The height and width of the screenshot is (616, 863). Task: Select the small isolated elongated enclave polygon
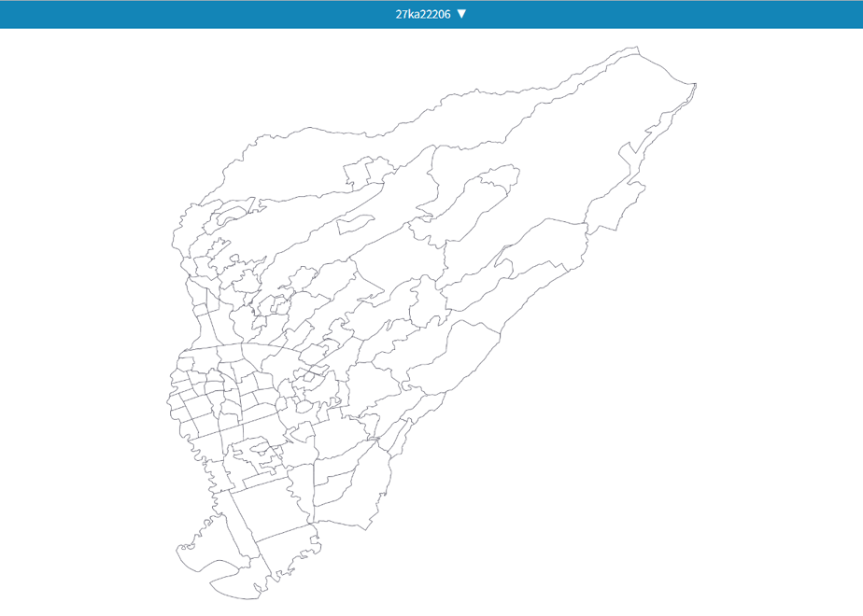tap(356, 223)
